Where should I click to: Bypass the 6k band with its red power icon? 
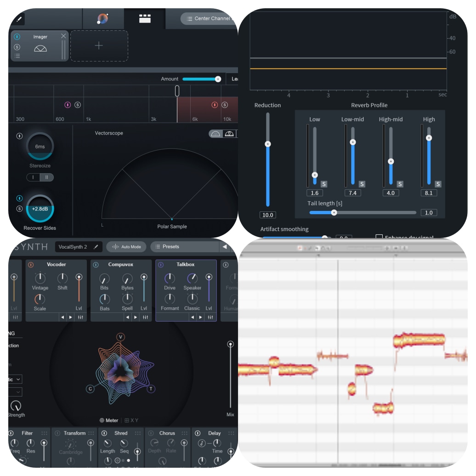click(x=215, y=105)
